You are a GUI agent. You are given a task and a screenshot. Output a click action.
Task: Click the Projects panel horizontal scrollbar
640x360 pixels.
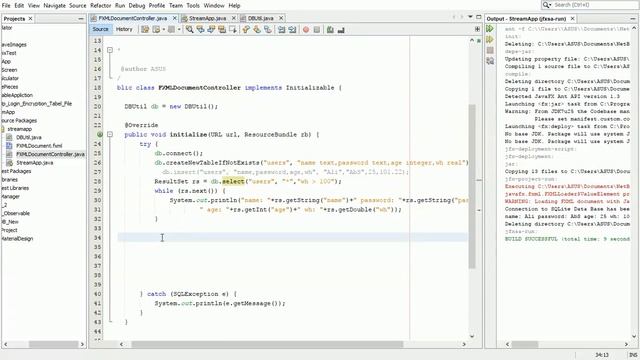53,344
